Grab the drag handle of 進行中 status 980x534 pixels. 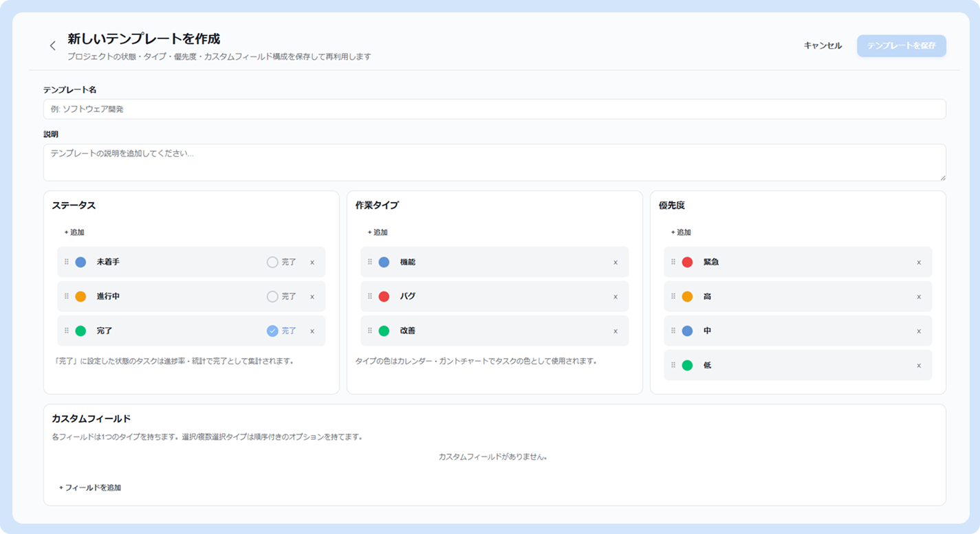67,296
